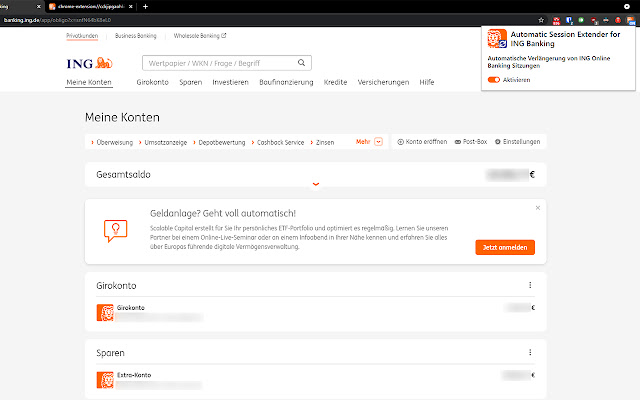Open Baufinanzierung navigation menu
Screen dimensions: 640x400
pyautogui.click(x=286, y=82)
